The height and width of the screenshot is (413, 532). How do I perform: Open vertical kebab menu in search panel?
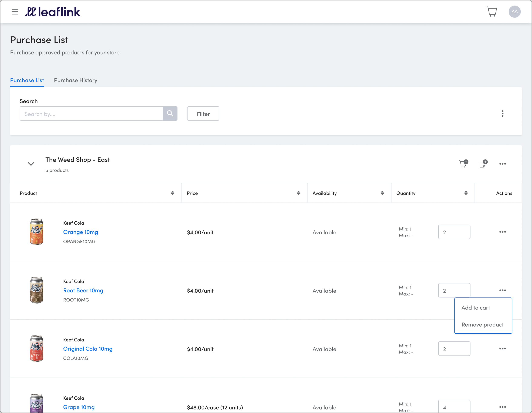tap(502, 113)
